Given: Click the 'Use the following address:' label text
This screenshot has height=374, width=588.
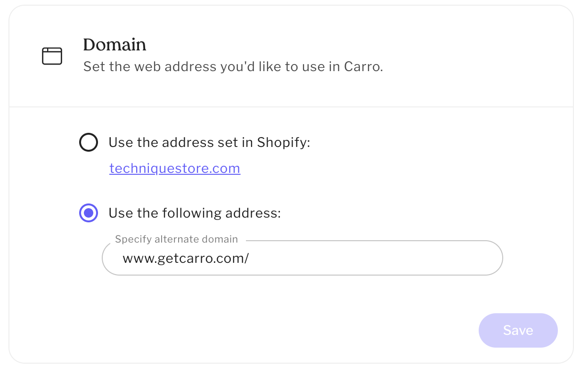Looking at the screenshot, I should (195, 213).
